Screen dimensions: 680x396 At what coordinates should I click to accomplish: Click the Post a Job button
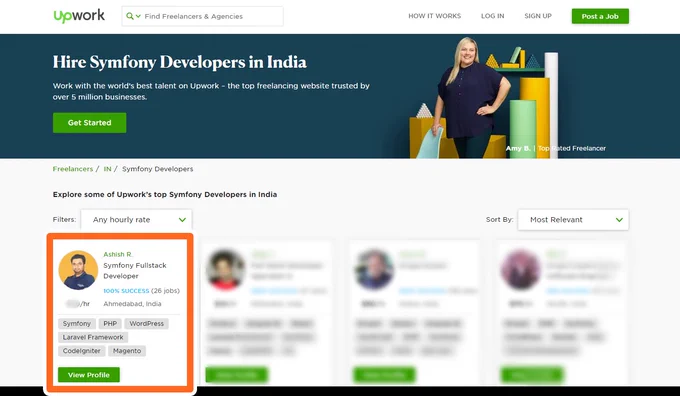click(600, 16)
